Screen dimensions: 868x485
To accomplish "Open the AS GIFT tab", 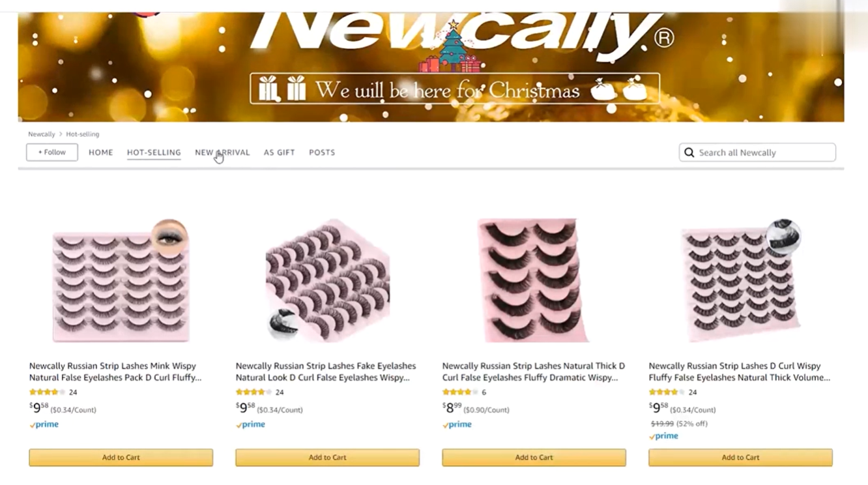I will coord(279,153).
